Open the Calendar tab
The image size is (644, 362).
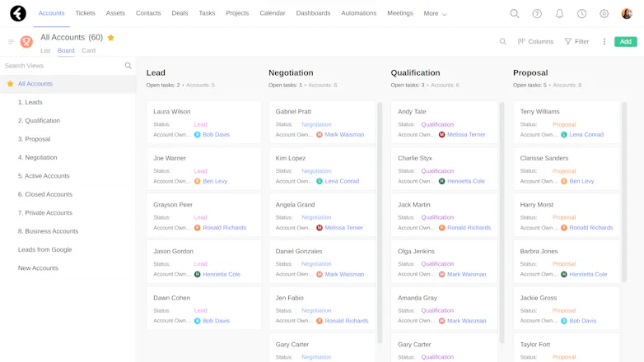[273, 13]
